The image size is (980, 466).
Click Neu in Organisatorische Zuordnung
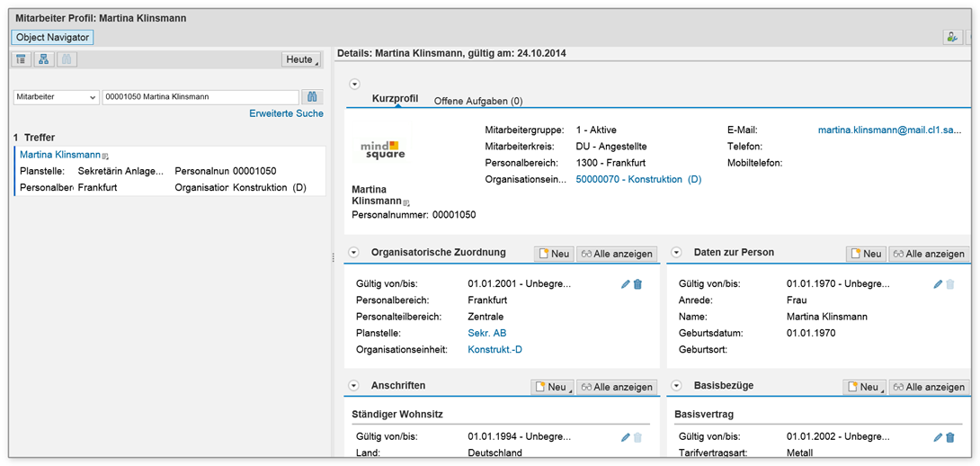(x=554, y=254)
